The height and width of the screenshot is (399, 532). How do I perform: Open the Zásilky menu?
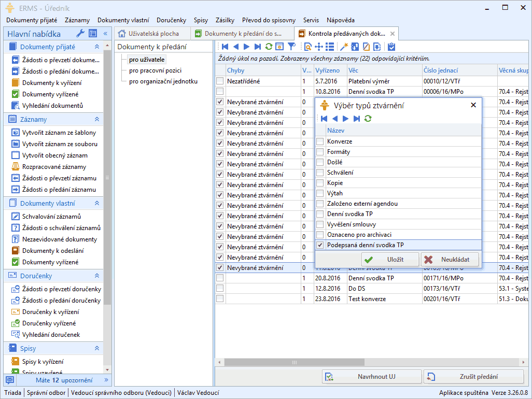(225, 20)
